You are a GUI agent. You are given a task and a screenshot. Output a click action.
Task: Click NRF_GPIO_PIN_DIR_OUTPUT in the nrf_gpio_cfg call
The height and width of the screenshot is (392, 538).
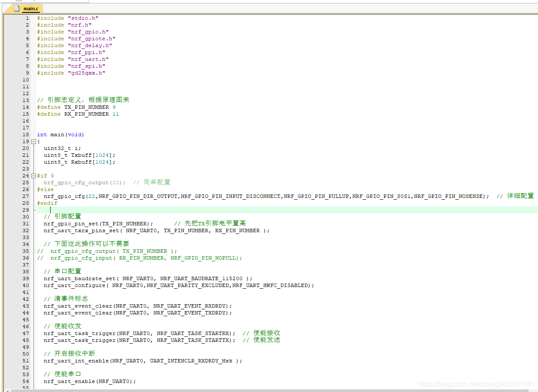coord(138,196)
